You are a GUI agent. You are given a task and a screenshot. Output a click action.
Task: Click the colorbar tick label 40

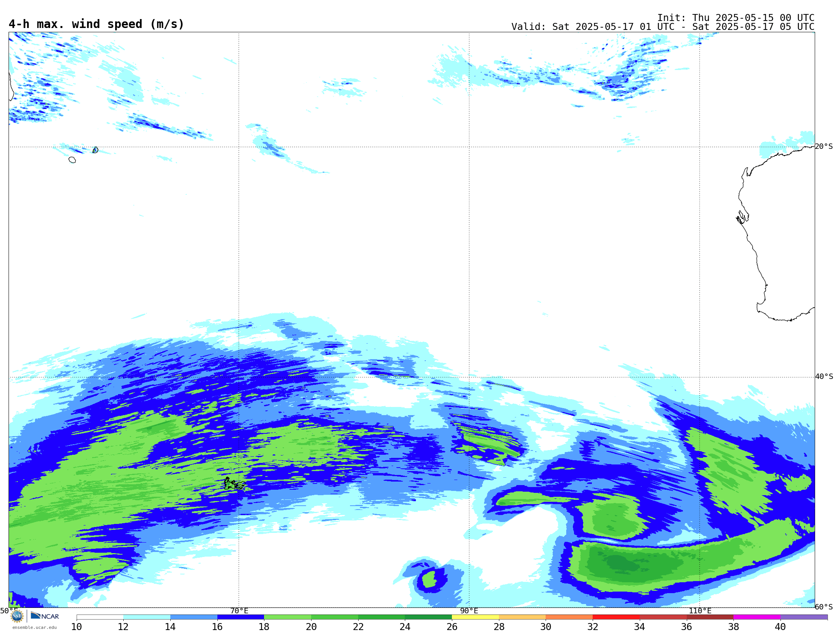(780, 627)
